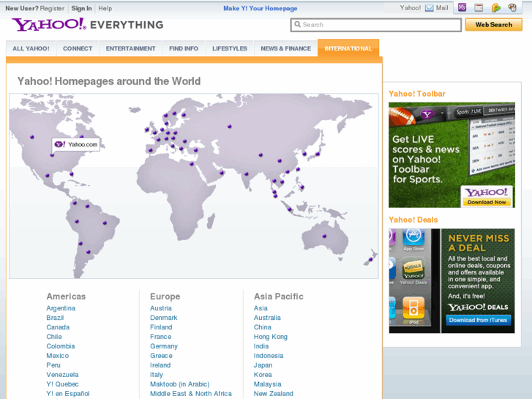Click the Mail envelope icon
Image resolution: width=532 pixels, height=399 pixels.
click(x=430, y=8)
